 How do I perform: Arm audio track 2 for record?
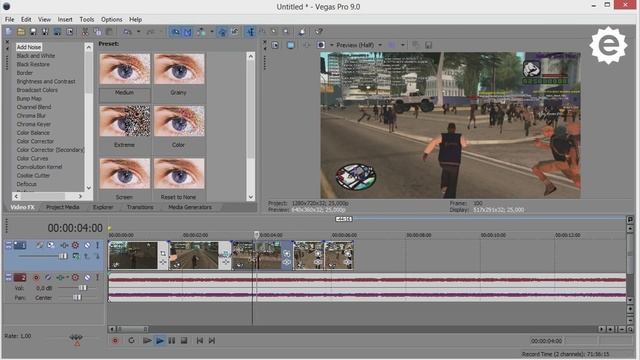[36, 278]
